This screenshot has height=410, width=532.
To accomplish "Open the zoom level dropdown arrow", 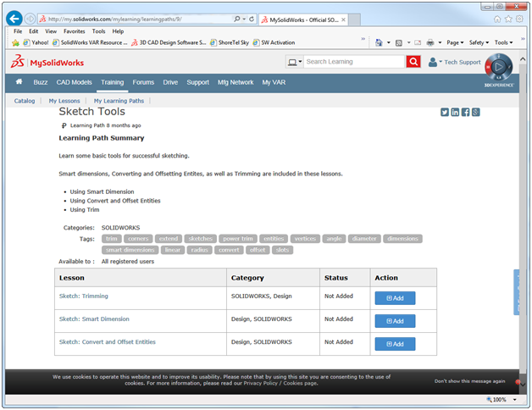I will [515, 400].
